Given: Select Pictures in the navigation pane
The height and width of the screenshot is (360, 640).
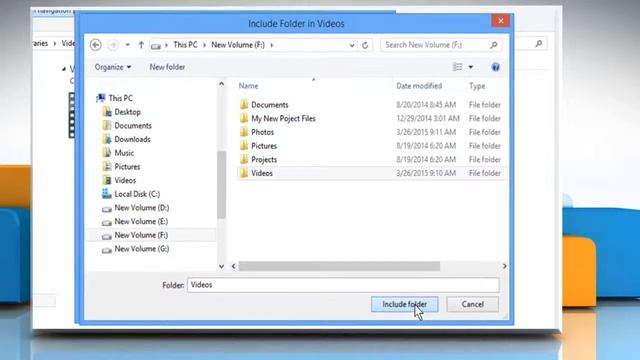Looking at the screenshot, I should coord(127,167).
